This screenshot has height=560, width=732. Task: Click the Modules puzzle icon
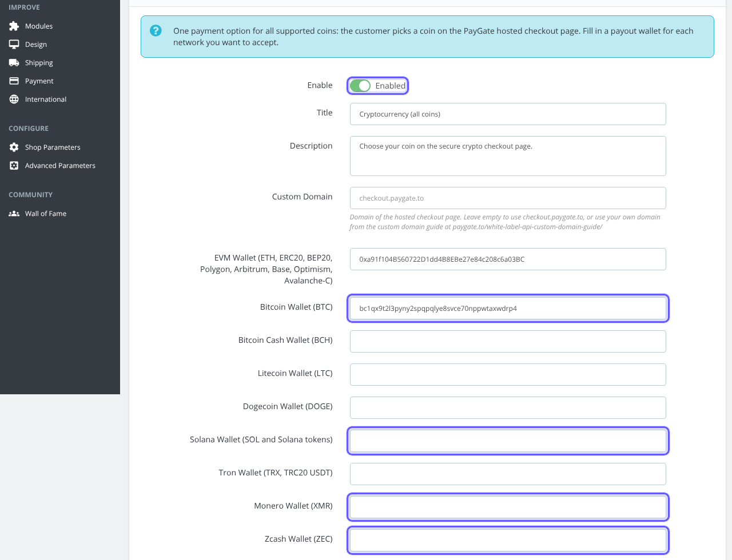[x=14, y=26]
